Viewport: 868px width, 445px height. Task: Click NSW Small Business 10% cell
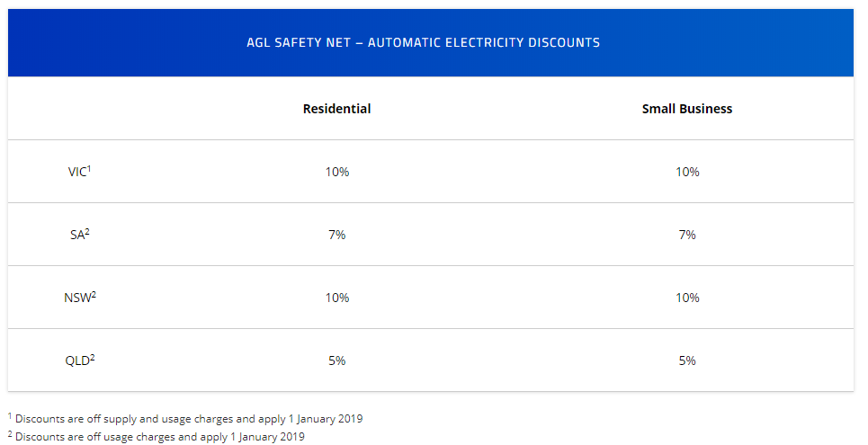tap(687, 298)
